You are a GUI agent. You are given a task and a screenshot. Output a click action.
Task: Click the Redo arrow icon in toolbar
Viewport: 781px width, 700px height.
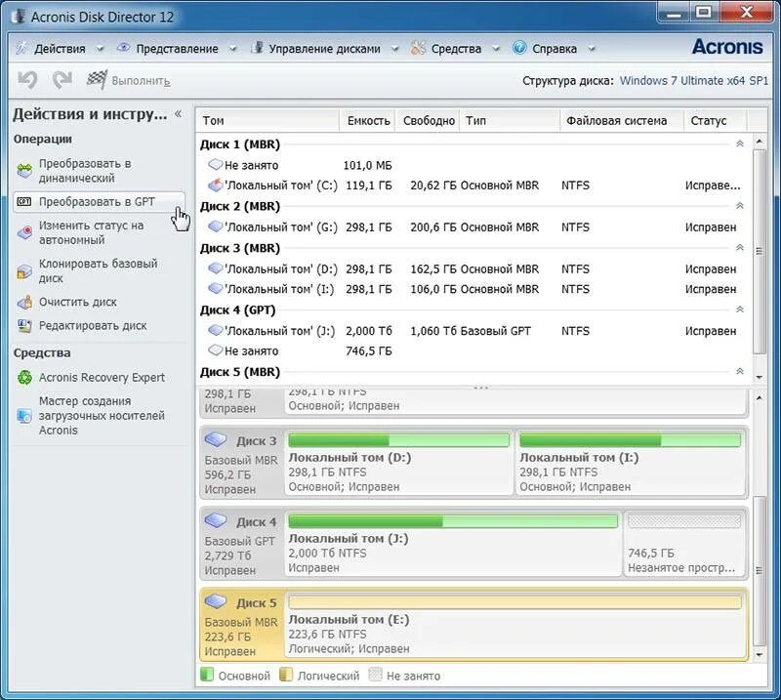[x=62, y=80]
